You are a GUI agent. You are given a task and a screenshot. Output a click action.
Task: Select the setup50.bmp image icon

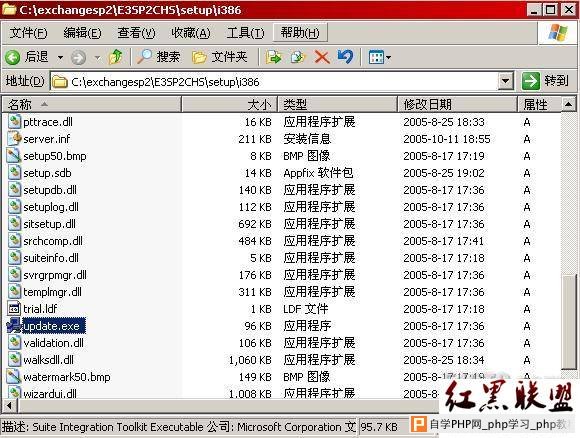click(x=14, y=156)
